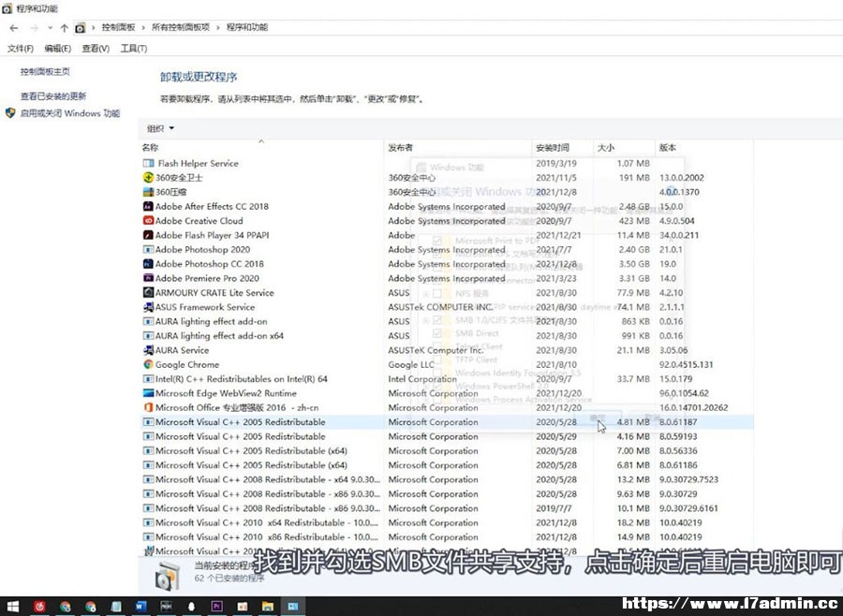
Task: Click the version cell 9.0.30729.6161
Action: click(x=688, y=508)
